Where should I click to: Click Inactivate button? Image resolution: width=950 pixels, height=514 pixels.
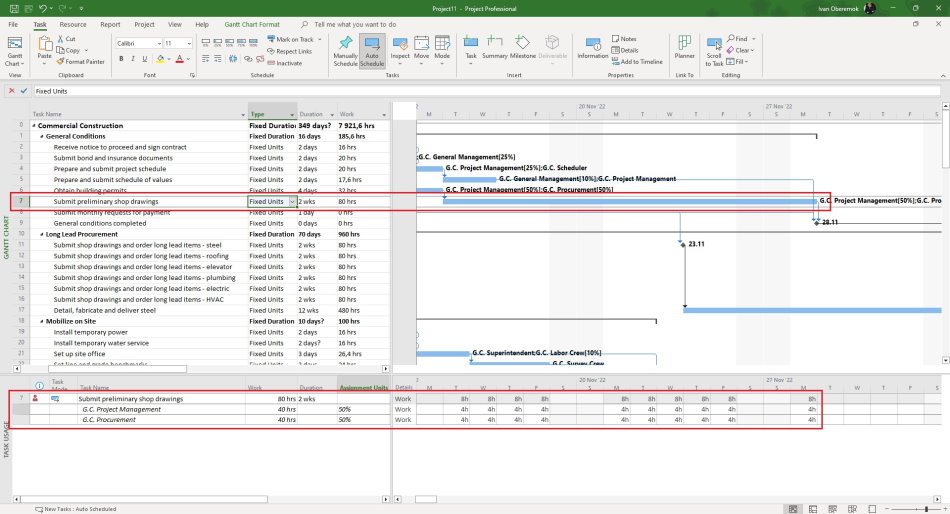click(x=285, y=63)
